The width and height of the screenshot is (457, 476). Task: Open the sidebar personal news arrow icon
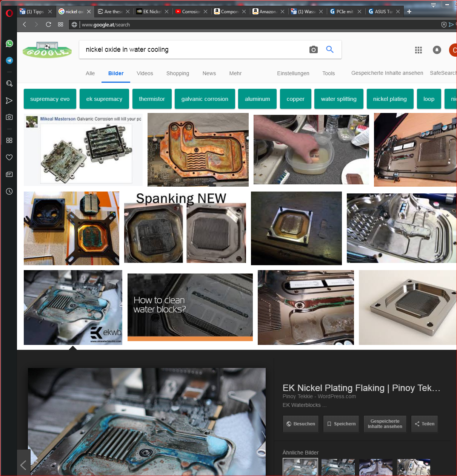(x=9, y=100)
